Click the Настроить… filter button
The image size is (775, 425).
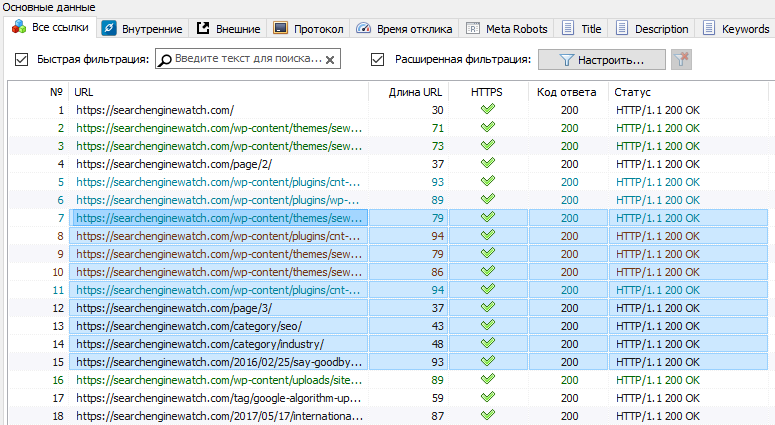pyautogui.click(x=602, y=60)
